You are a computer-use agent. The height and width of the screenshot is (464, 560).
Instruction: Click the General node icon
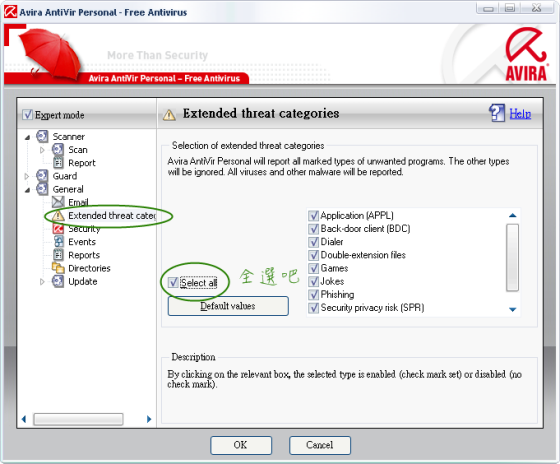point(42,189)
